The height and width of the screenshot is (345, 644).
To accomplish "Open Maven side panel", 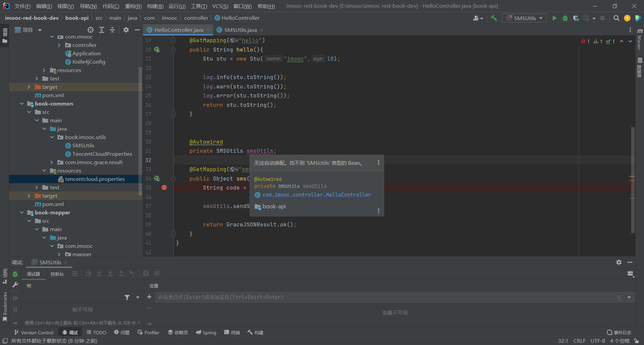I will (640, 39).
